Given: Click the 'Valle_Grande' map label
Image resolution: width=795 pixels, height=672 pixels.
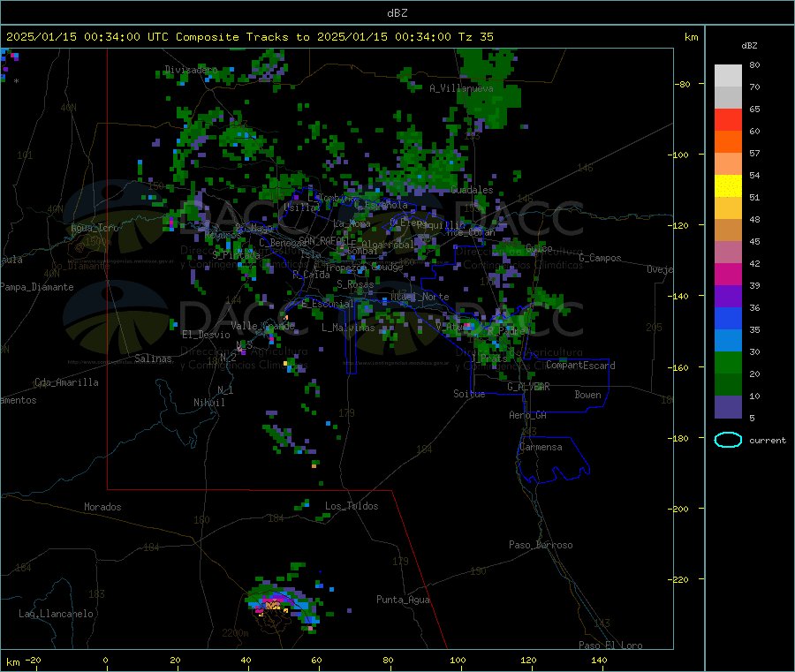Looking at the screenshot, I should 262,326.
